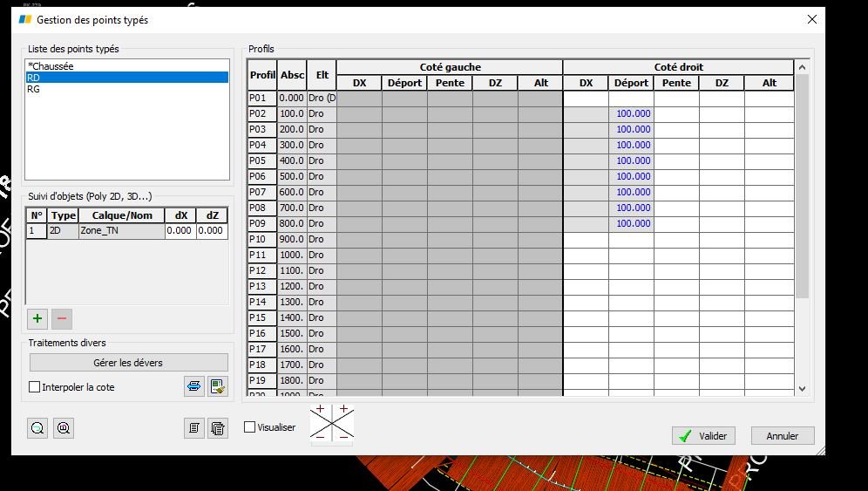This screenshot has height=491, width=868.
Task: Enable the Interpoler la cote checkbox
Action: coord(34,387)
